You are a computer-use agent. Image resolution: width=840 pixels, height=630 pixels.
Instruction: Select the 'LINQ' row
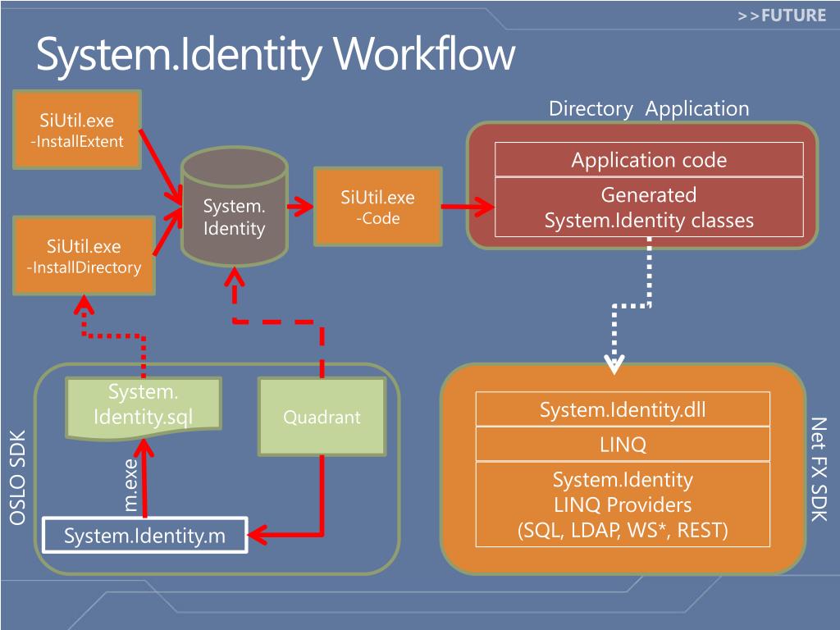(x=623, y=444)
